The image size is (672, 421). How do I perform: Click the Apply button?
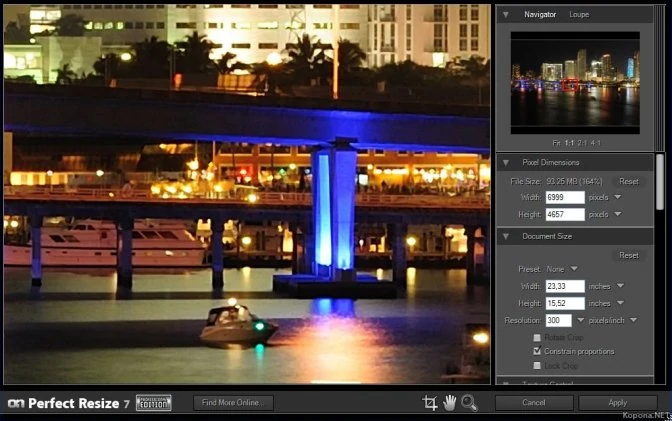pyautogui.click(x=618, y=403)
